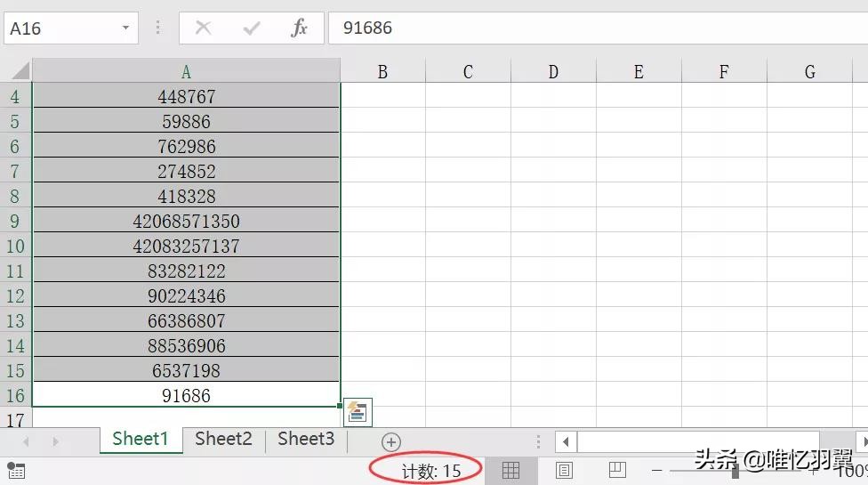Click cell A16 containing 91686

[186, 395]
